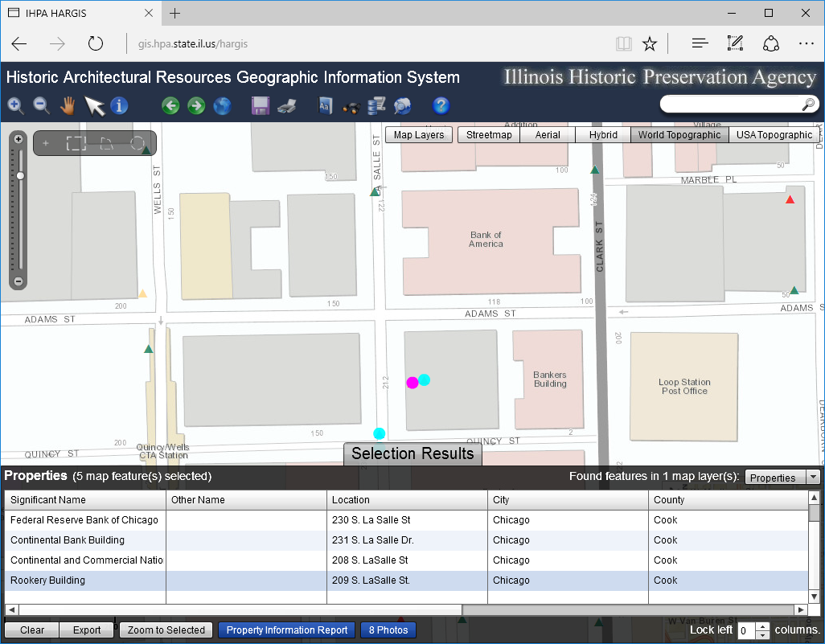Select the Zoom Out magnifier tool
Viewport: 825px width, 644px height.
[41, 105]
